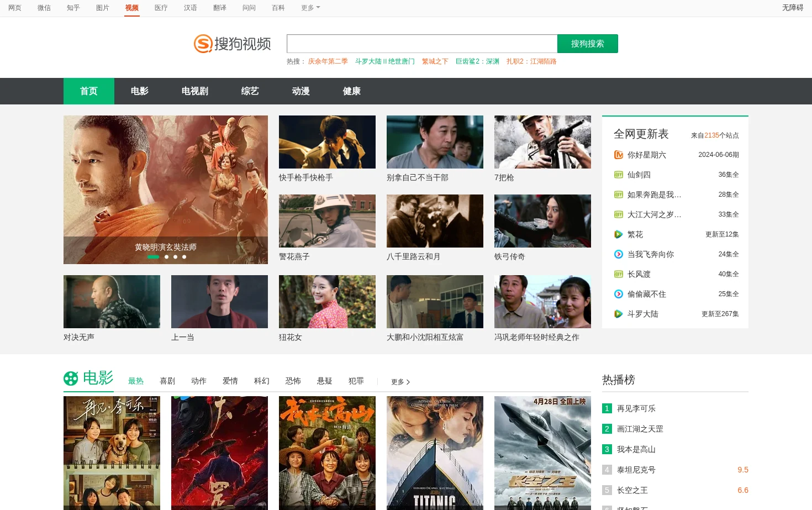812x510 pixels.
Task: Click the film reel icon beside 电影
Action: (71, 378)
